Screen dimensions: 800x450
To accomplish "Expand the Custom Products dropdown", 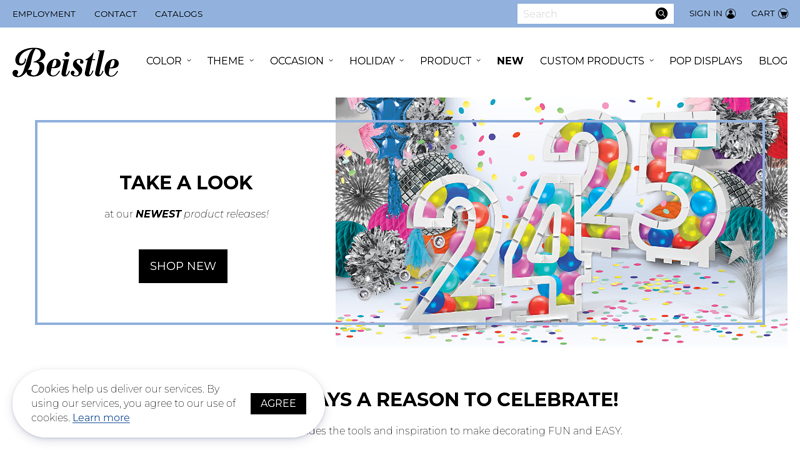I will [596, 61].
